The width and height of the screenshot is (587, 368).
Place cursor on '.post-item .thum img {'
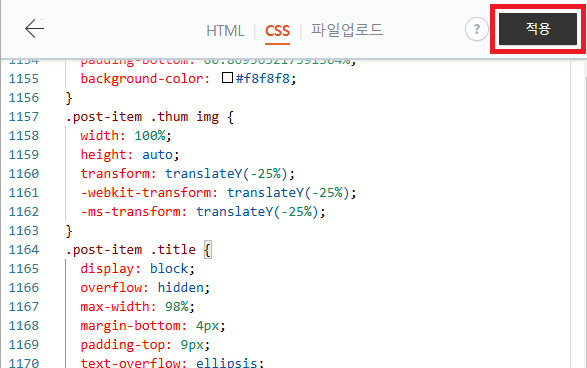click(150, 117)
